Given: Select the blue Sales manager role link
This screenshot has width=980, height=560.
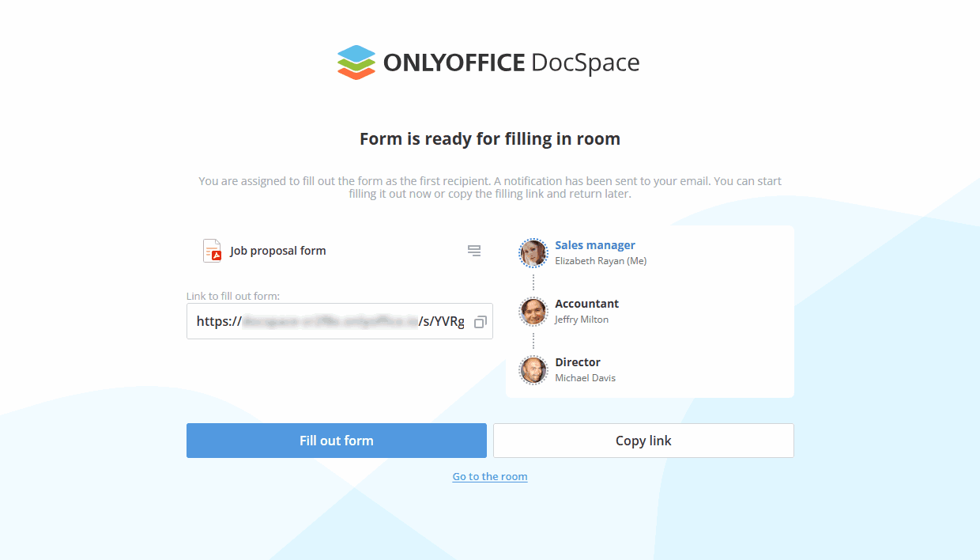Looking at the screenshot, I should click(x=594, y=245).
